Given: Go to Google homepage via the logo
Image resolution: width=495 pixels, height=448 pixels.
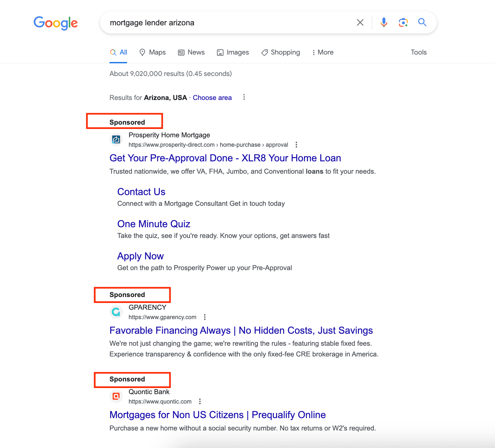Looking at the screenshot, I should pos(55,23).
